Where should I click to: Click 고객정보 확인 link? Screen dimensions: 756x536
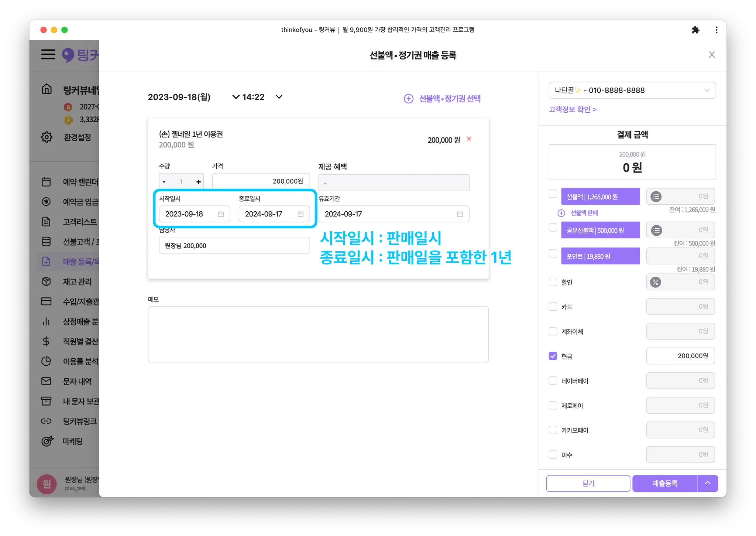[x=572, y=110]
